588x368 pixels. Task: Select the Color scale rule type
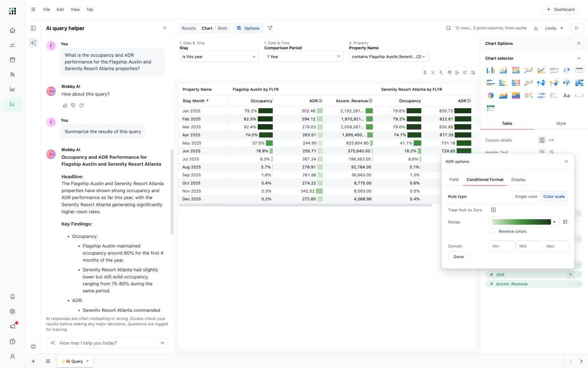pyautogui.click(x=554, y=197)
